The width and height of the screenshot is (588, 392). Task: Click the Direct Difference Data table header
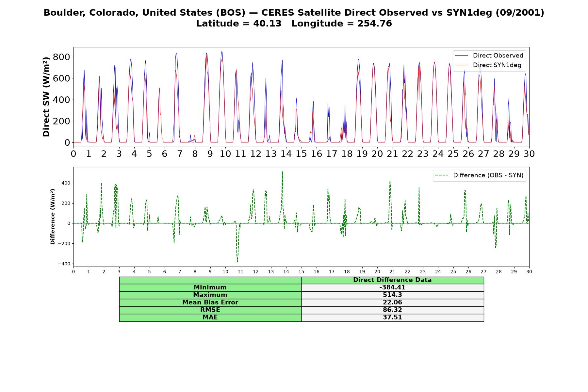click(x=392, y=280)
